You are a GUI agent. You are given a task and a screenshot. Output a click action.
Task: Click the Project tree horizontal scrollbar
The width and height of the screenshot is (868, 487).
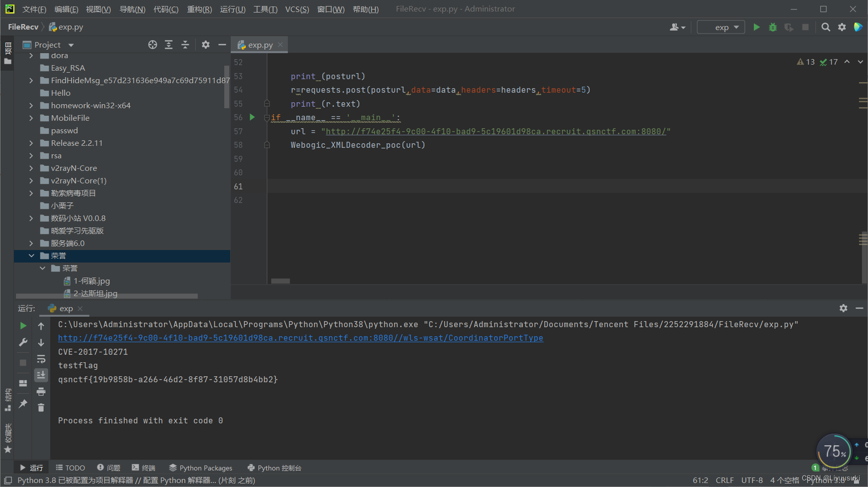coord(107,296)
